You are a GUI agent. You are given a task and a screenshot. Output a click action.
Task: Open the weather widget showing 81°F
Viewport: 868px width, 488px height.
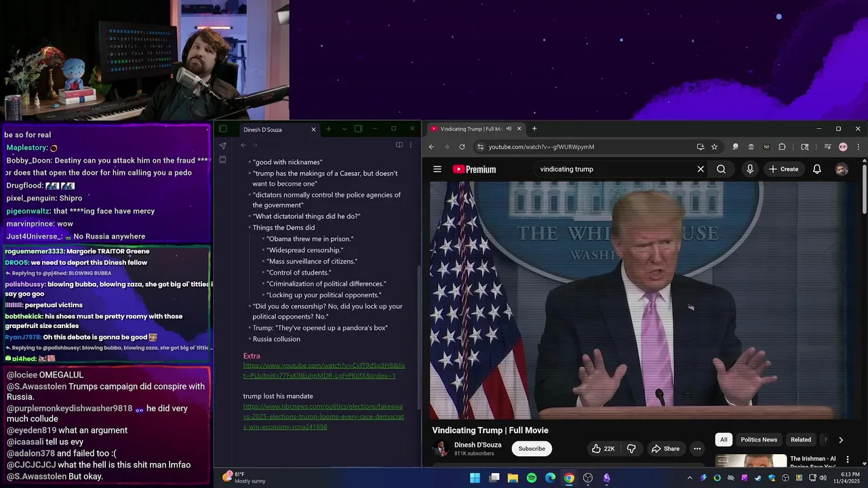coord(244,478)
